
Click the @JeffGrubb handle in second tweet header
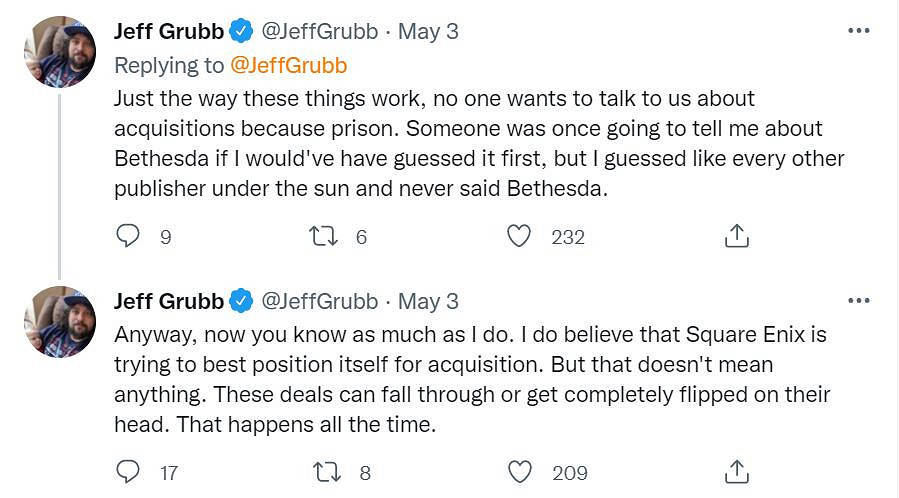click(320, 300)
